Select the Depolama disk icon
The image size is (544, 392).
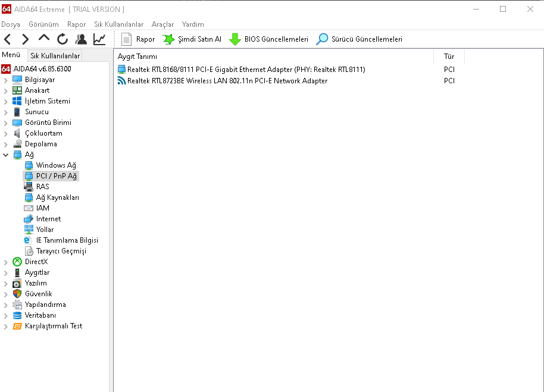tap(17, 144)
